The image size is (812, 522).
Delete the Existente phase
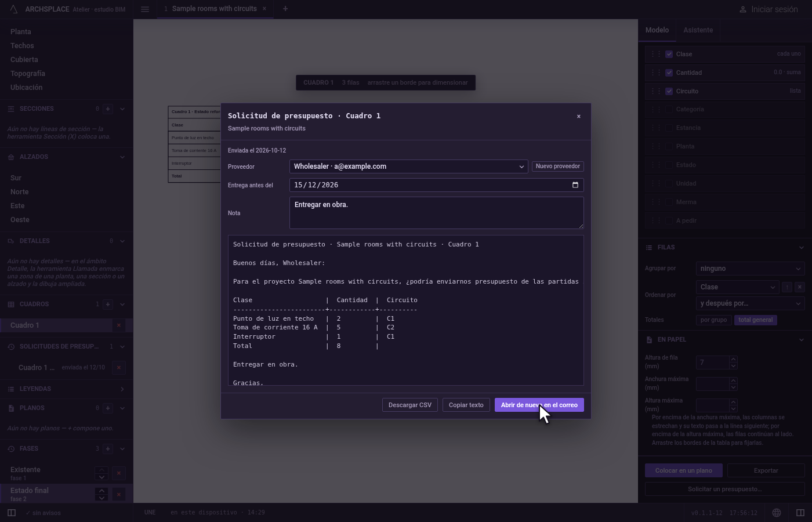click(x=119, y=473)
